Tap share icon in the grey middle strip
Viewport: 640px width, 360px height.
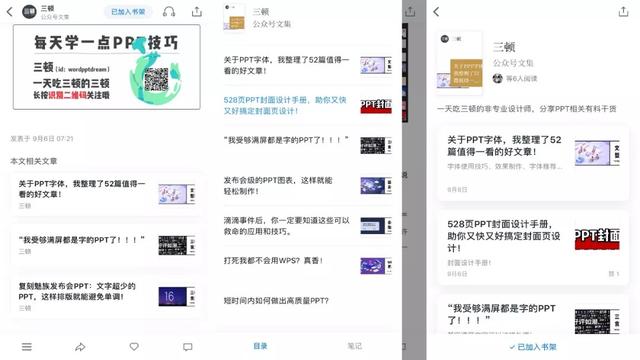pos(410,12)
